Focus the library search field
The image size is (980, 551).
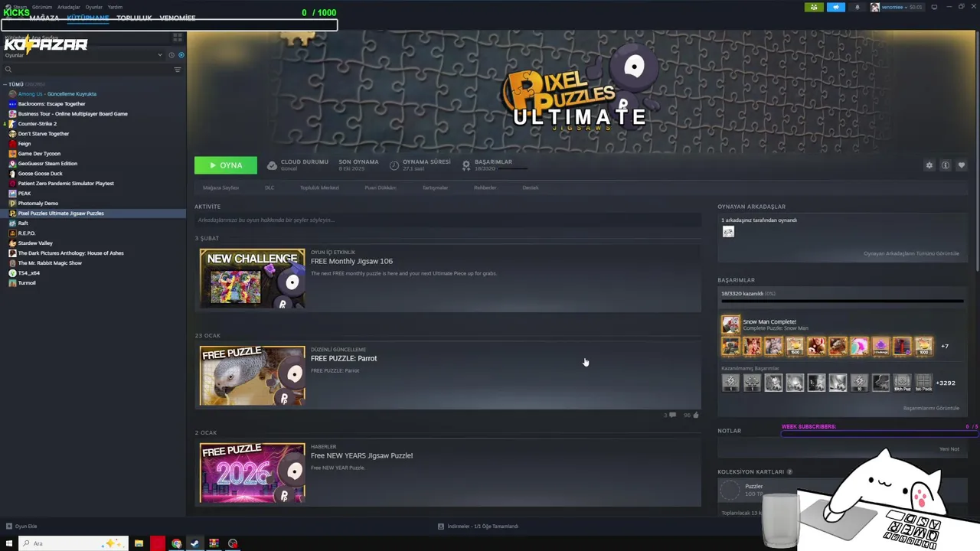(x=87, y=70)
